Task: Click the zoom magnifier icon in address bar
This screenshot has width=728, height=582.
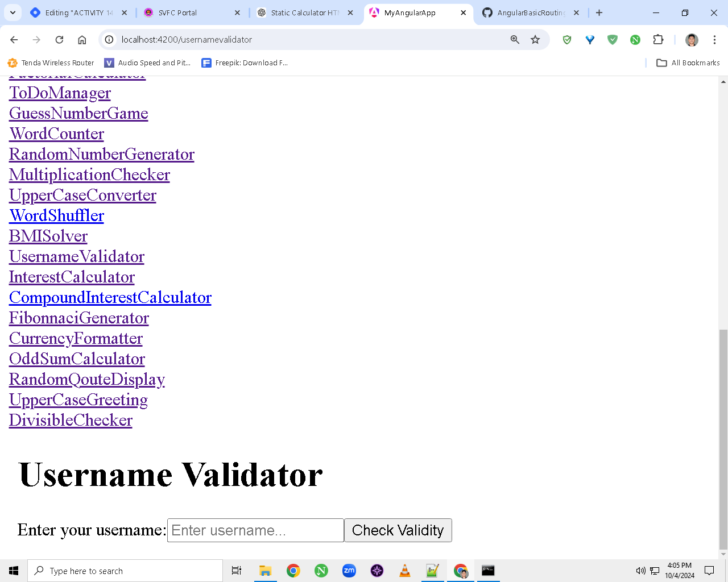Action: pyautogui.click(x=515, y=40)
